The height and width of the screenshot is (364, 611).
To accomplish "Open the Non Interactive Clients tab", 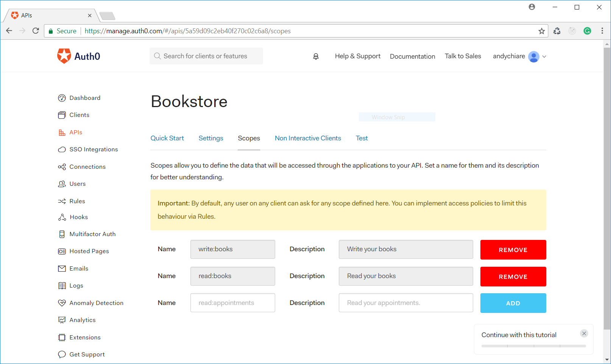I will click(308, 138).
